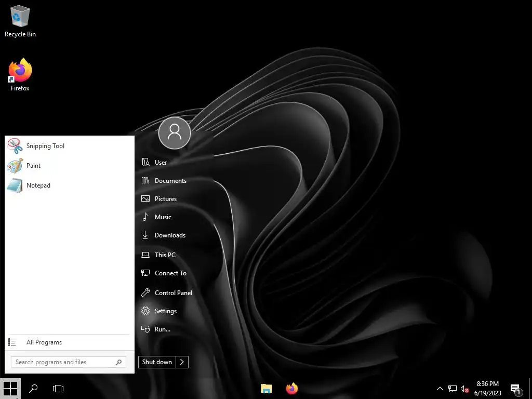Open the clock showing 8:36 PM
532x399 pixels.
coord(487,384)
